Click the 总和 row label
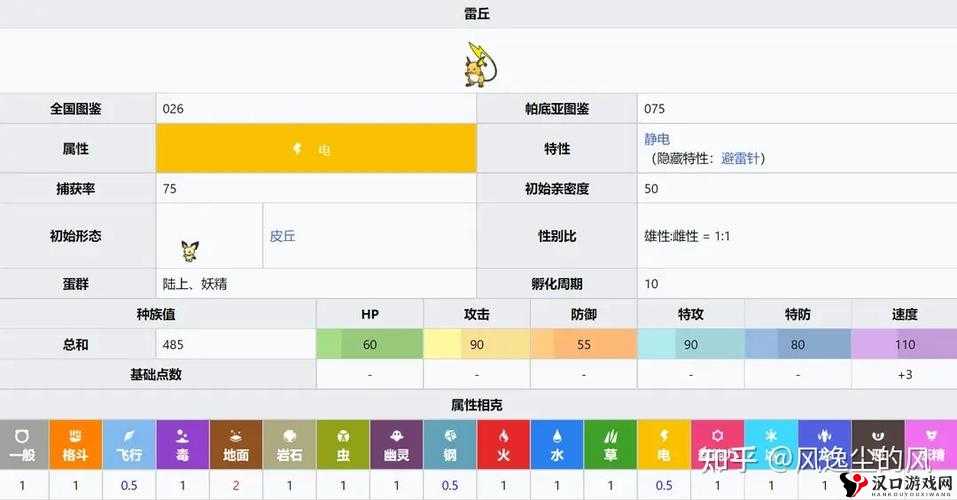The width and height of the screenshot is (957, 500). pos(78,344)
